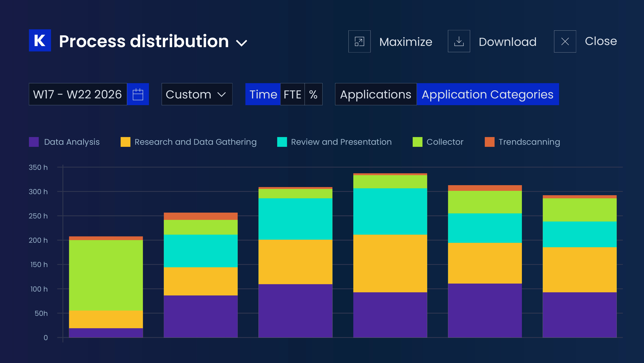The image size is (644, 363).
Task: Click the Data Analysis legend label
Action: pos(72,142)
